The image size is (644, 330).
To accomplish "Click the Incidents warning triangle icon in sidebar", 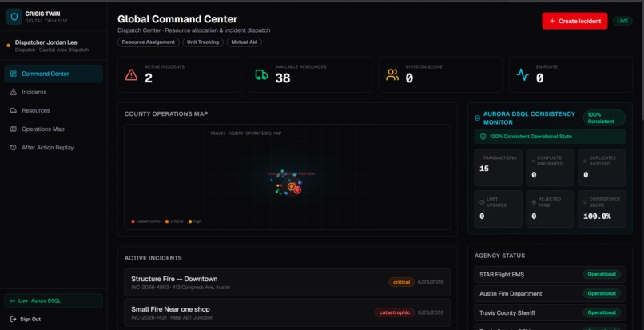I will pos(13,92).
